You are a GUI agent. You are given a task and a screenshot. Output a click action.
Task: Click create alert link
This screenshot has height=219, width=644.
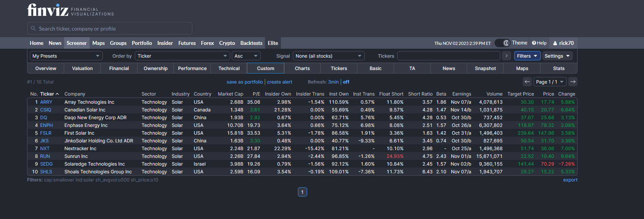point(280,82)
